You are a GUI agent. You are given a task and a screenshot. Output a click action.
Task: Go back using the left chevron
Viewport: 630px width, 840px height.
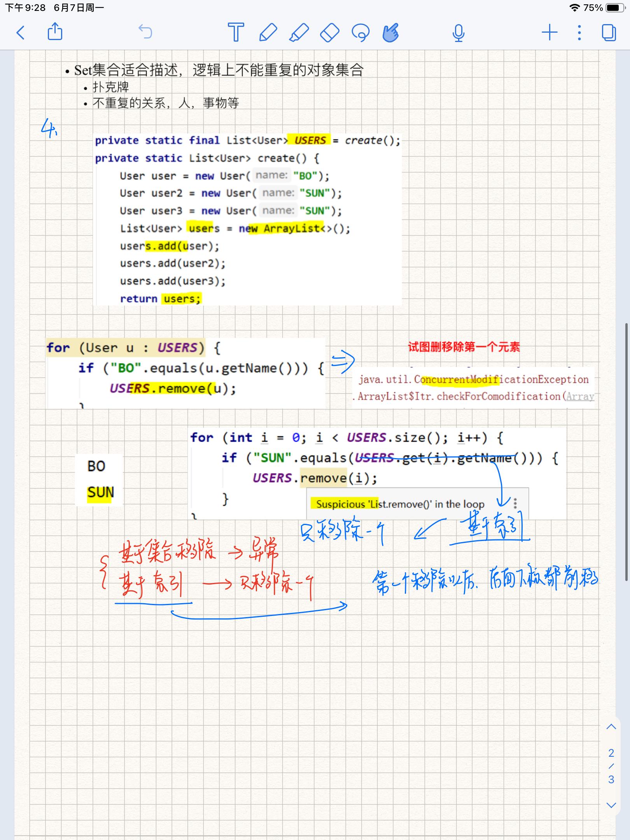point(21,33)
